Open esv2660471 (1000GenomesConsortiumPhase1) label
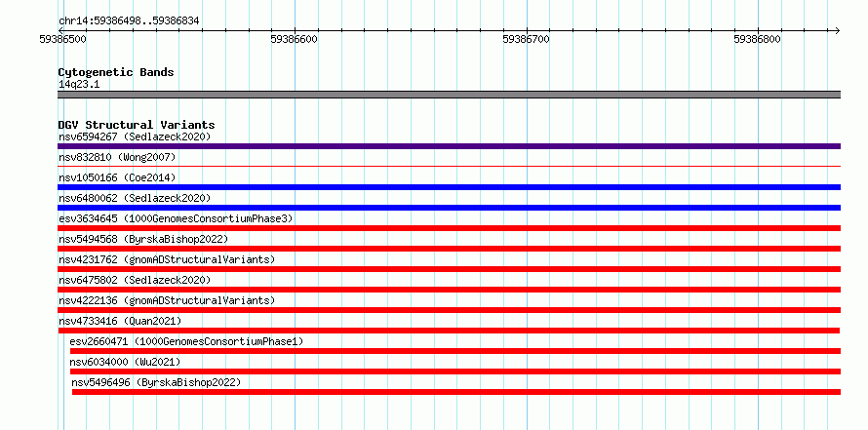The height and width of the screenshot is (430, 868). tap(186, 341)
